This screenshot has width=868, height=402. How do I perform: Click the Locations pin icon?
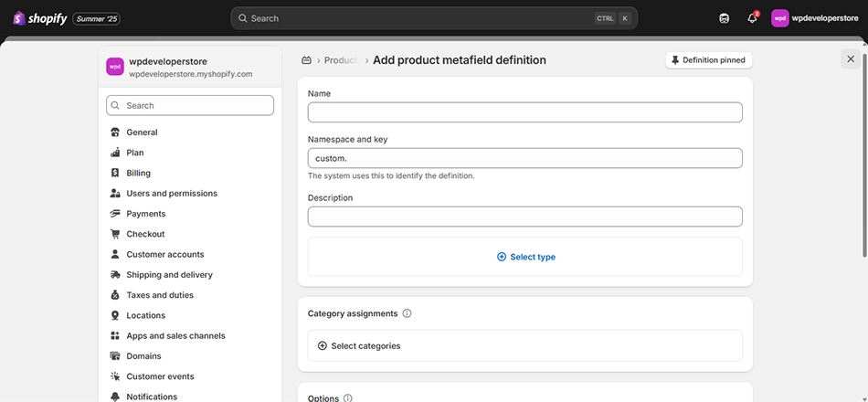tap(115, 315)
